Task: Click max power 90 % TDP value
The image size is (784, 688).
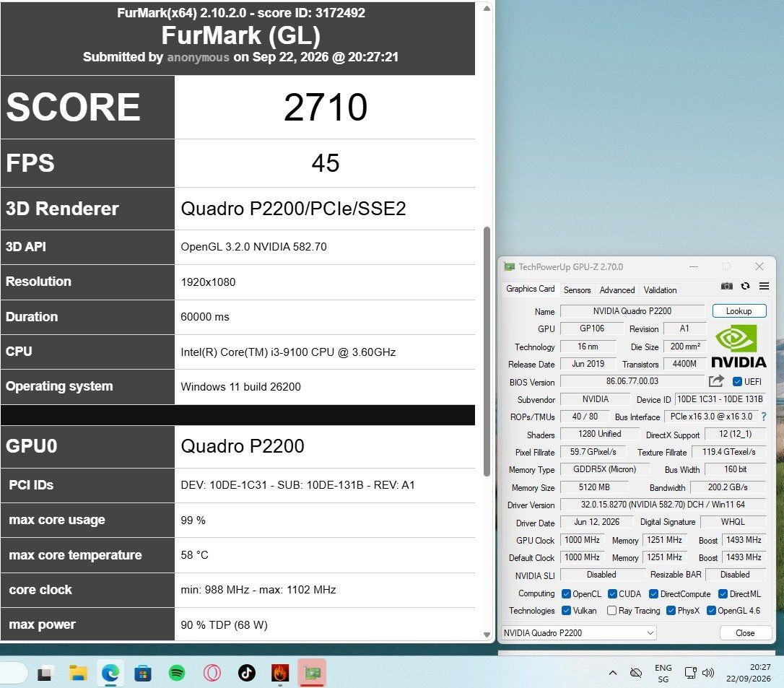Action: click(x=224, y=625)
